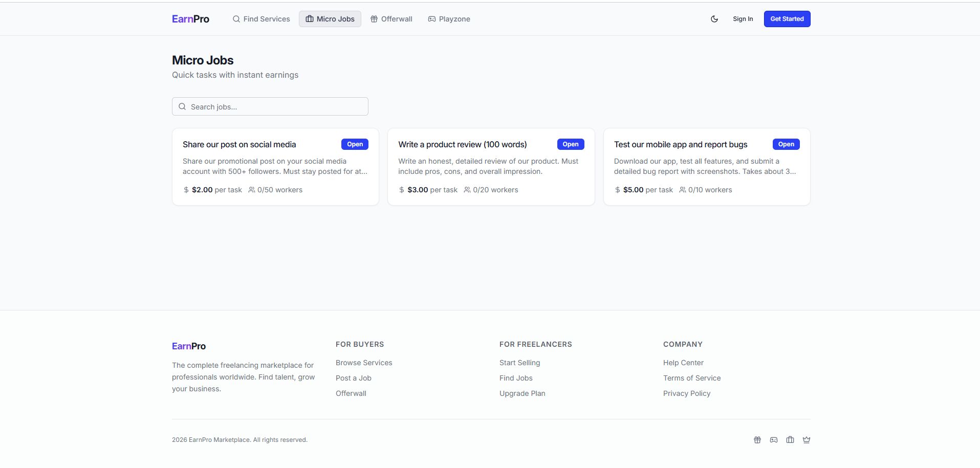Screen dimensions: 980x468
Task: Click the gift icon in the footer
Action: [757, 440]
